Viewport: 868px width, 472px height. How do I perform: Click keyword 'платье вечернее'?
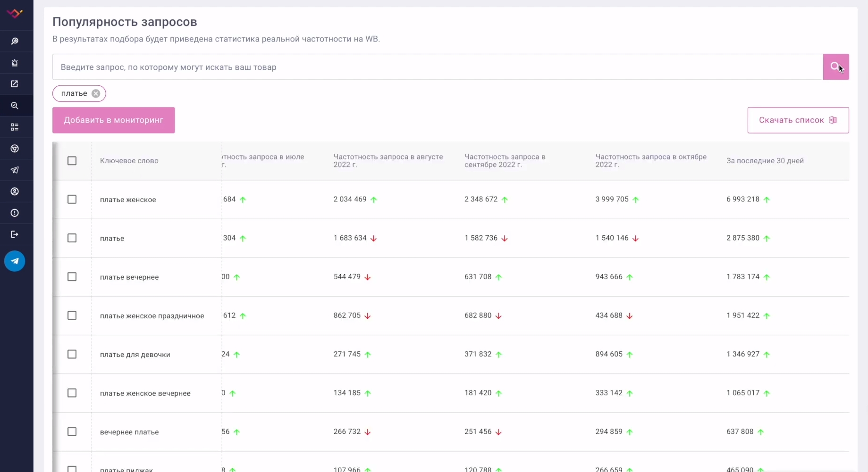129,277
